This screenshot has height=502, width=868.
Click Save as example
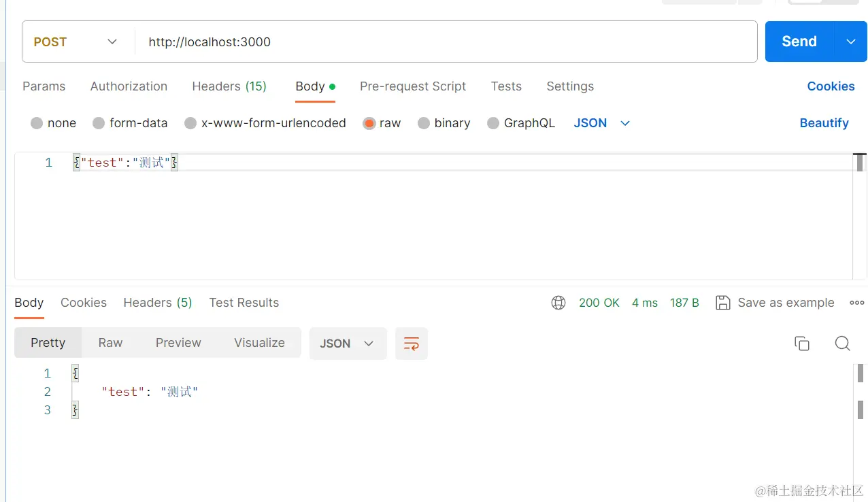pos(786,303)
